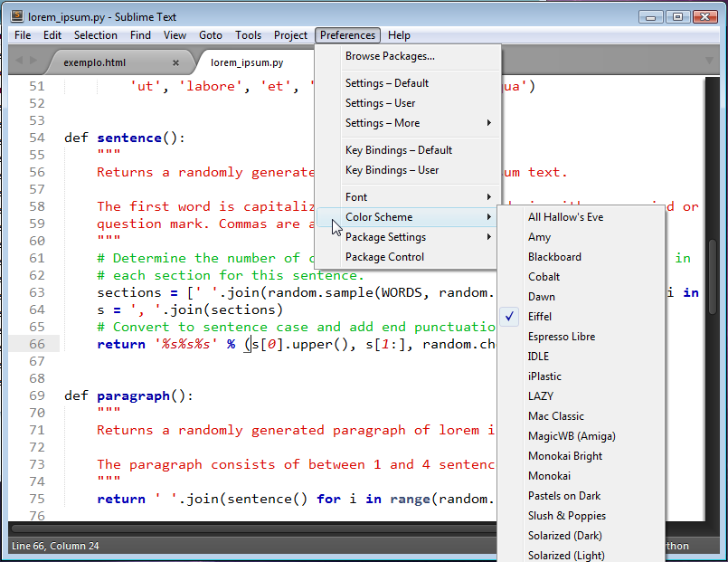
Task: Click the Sublime Text title bar icon
Action: coord(15,16)
